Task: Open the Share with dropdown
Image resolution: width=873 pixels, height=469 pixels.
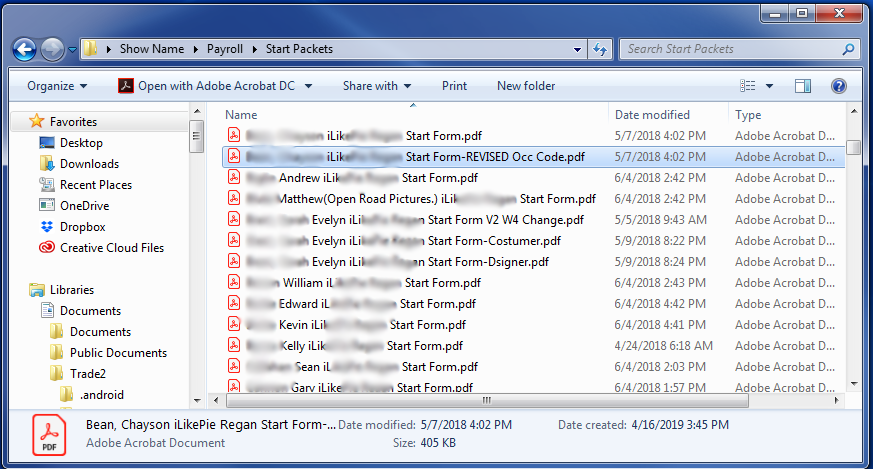Action: [377, 86]
